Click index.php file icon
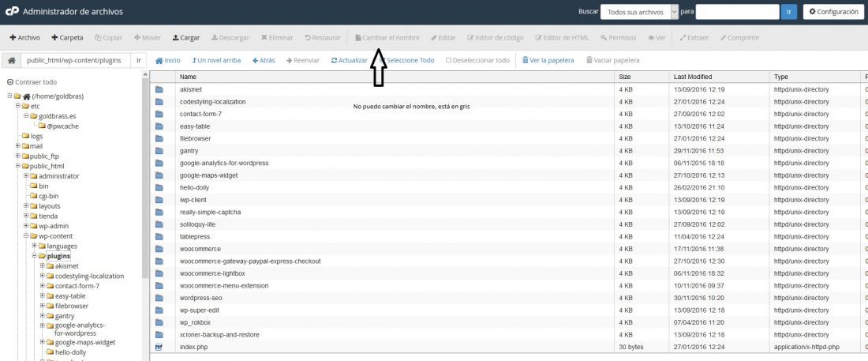868x361 pixels. 159,347
